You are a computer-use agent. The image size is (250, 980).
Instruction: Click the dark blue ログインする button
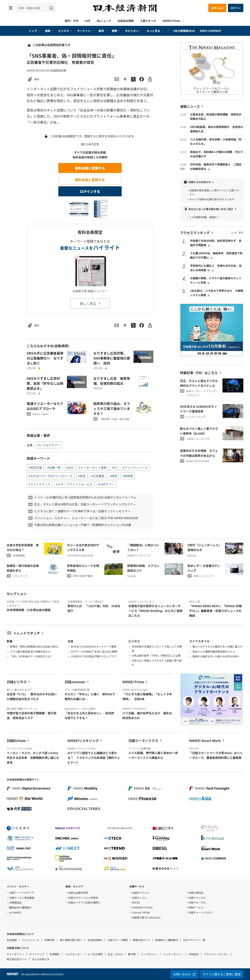tap(90, 191)
